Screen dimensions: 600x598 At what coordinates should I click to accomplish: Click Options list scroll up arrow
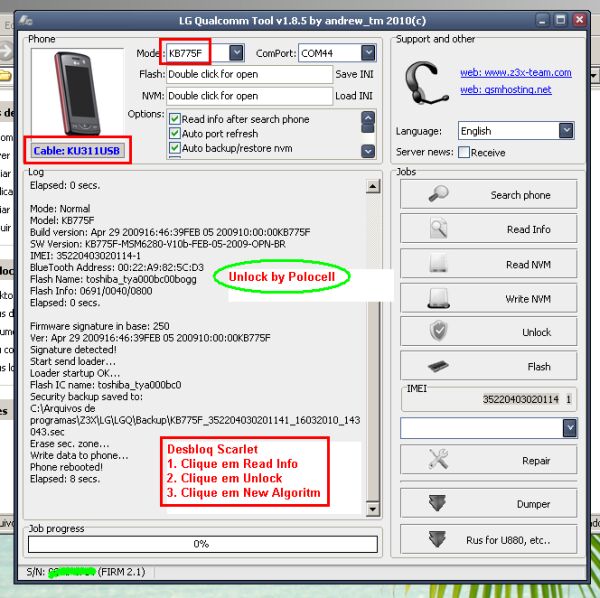[368, 118]
